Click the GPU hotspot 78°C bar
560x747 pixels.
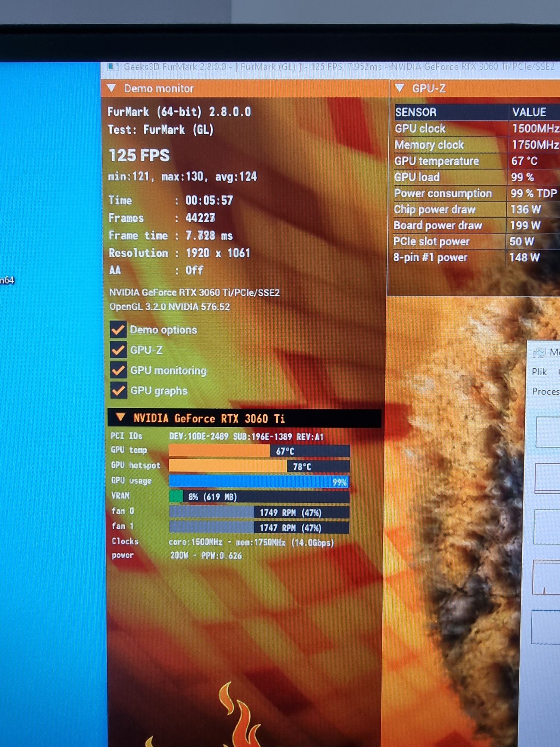[259, 466]
